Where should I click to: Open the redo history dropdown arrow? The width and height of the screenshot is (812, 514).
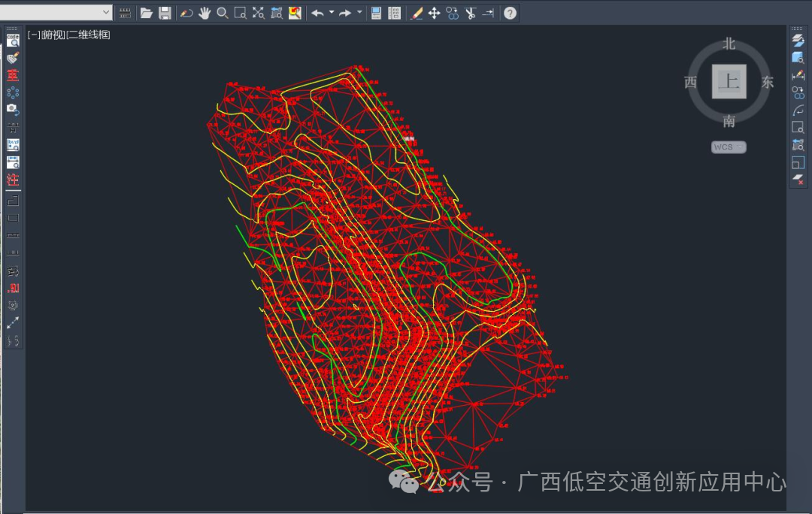point(359,13)
